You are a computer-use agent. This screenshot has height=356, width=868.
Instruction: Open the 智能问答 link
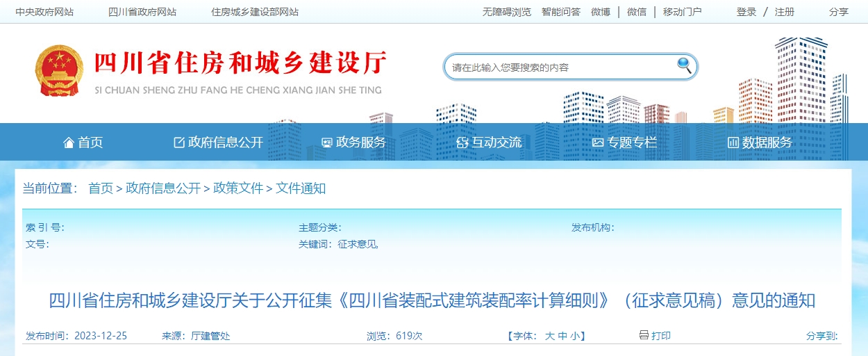coord(561,12)
